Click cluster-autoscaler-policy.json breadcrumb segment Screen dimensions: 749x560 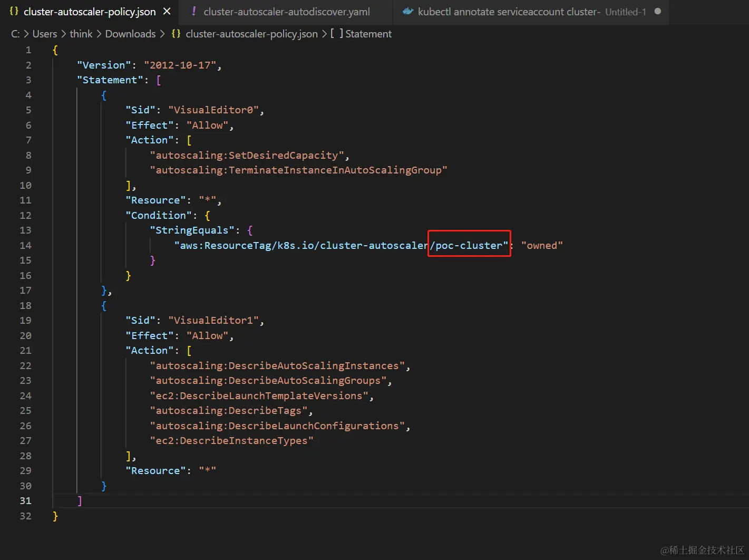coord(252,34)
